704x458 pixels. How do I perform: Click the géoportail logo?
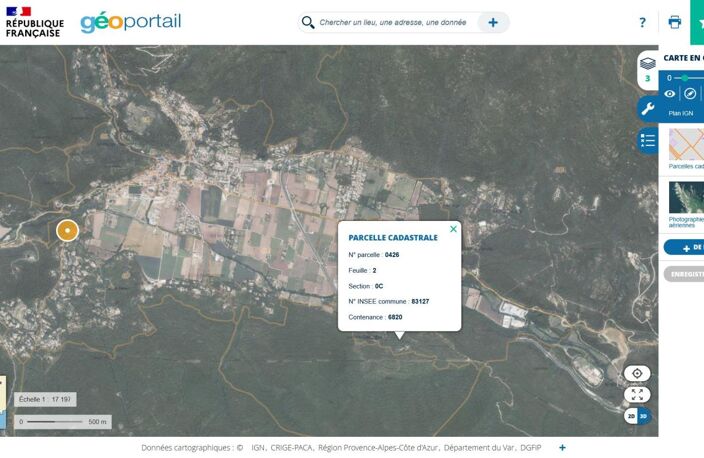click(131, 22)
